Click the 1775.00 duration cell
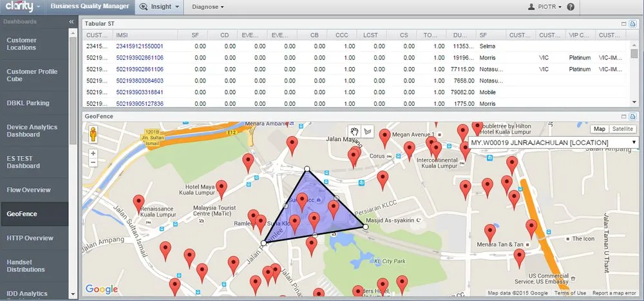 tap(464, 104)
